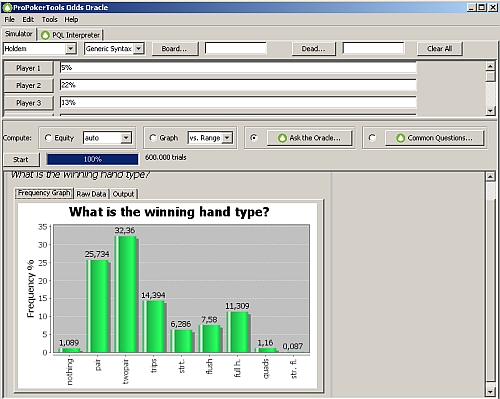The height and width of the screenshot is (399, 500).
Task: Click the results panel scroll up arrow
Action: tap(490, 176)
